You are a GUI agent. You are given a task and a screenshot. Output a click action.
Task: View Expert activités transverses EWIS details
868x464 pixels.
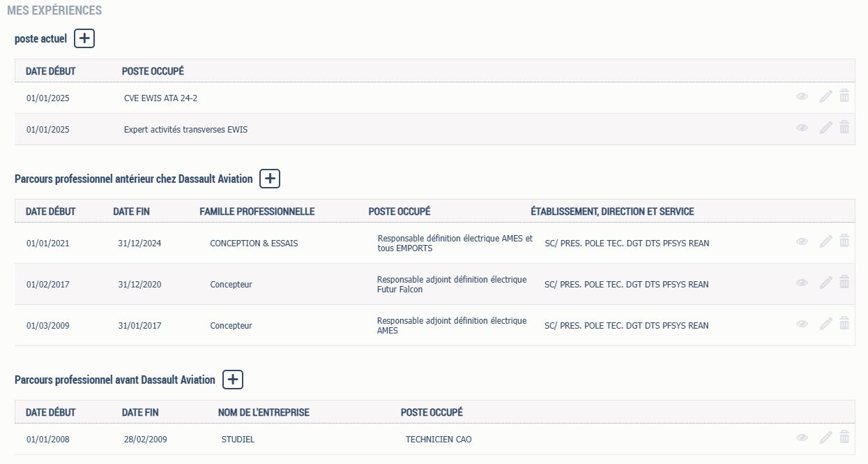coord(802,128)
